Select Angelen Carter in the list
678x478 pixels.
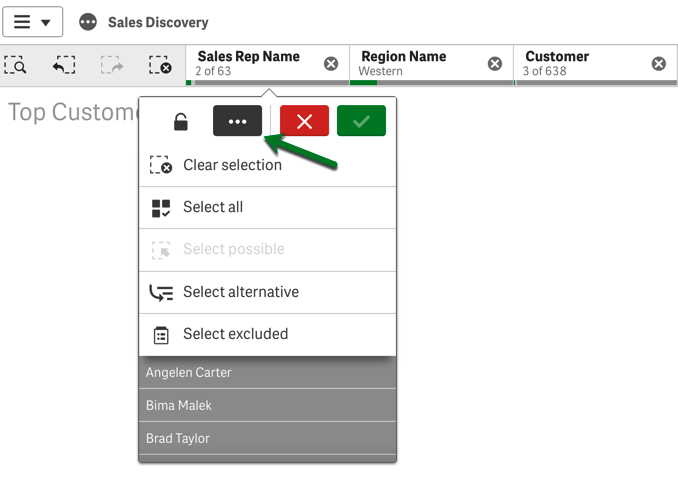pos(267,372)
